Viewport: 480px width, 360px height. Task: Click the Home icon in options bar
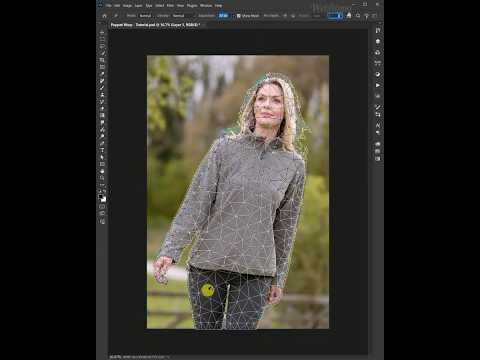pyautogui.click(x=104, y=16)
